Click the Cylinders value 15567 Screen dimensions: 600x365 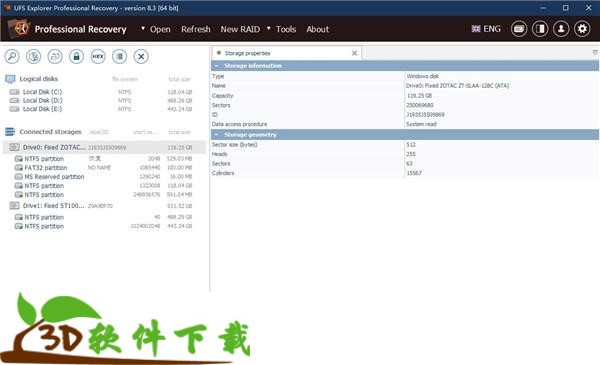[414, 173]
